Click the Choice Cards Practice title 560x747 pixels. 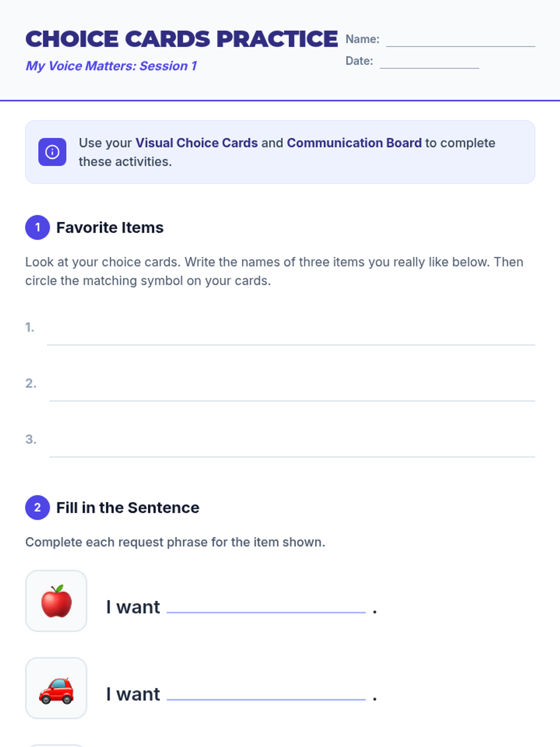pos(182,39)
